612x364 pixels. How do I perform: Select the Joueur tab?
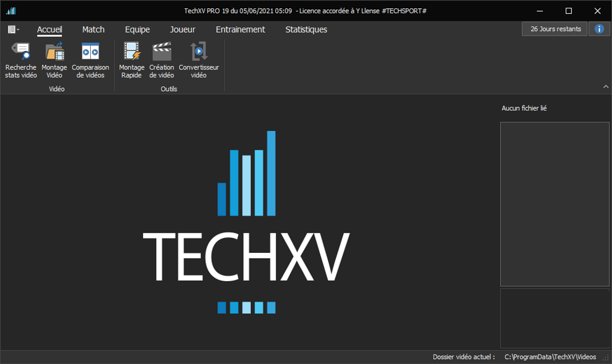tap(182, 29)
